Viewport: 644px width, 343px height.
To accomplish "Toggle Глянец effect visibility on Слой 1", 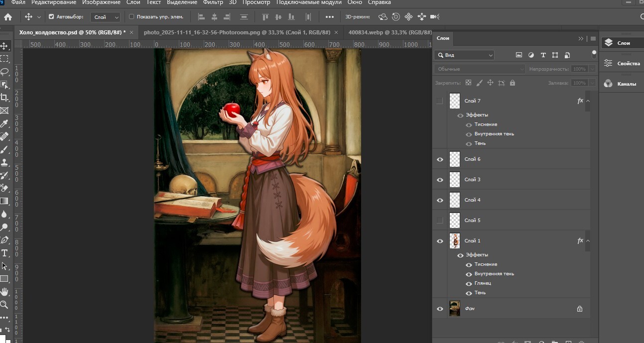I will (469, 283).
